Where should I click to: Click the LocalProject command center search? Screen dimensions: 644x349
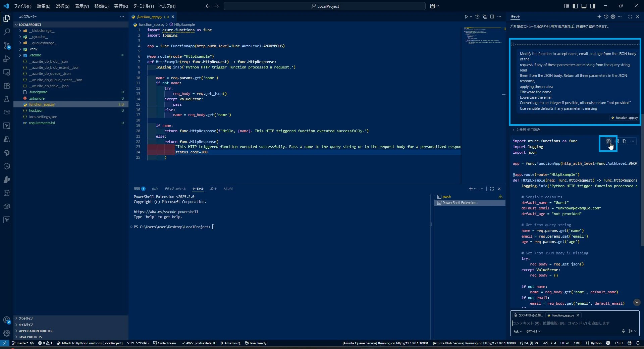click(x=324, y=6)
